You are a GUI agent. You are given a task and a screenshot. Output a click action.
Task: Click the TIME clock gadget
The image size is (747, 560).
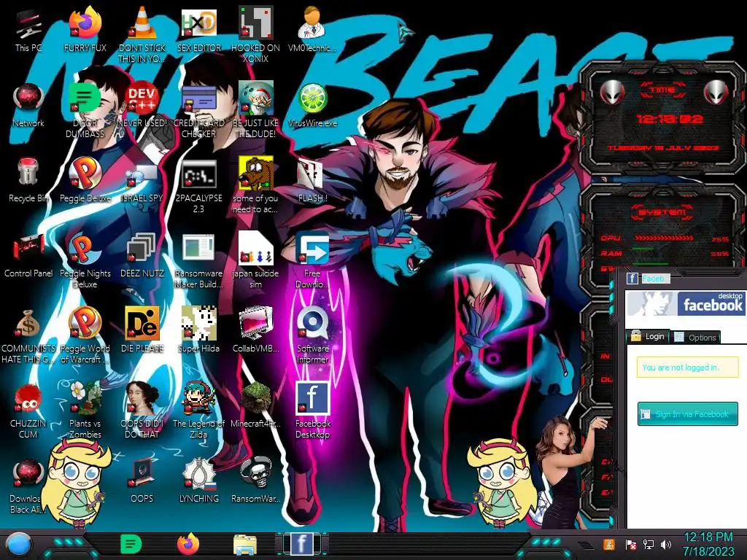coord(664,117)
